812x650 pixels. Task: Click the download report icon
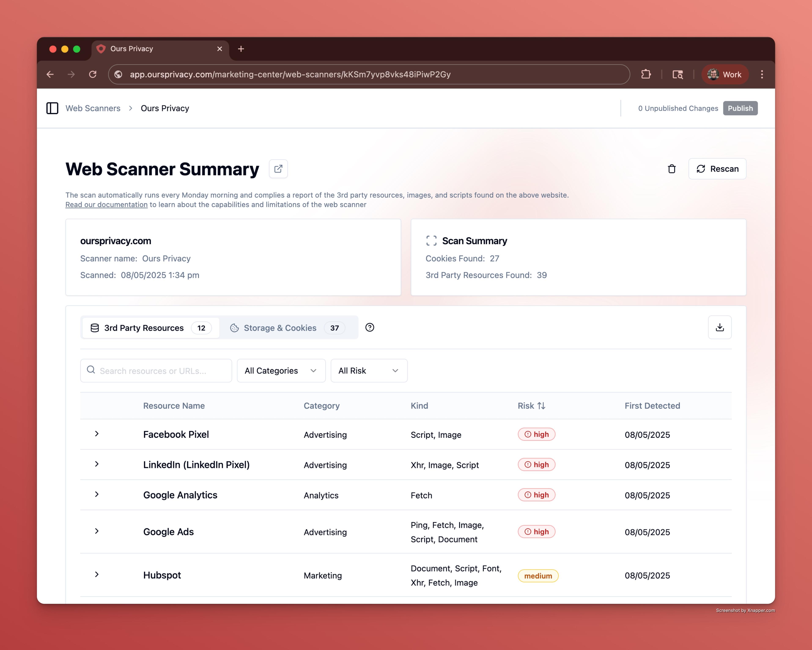(719, 327)
